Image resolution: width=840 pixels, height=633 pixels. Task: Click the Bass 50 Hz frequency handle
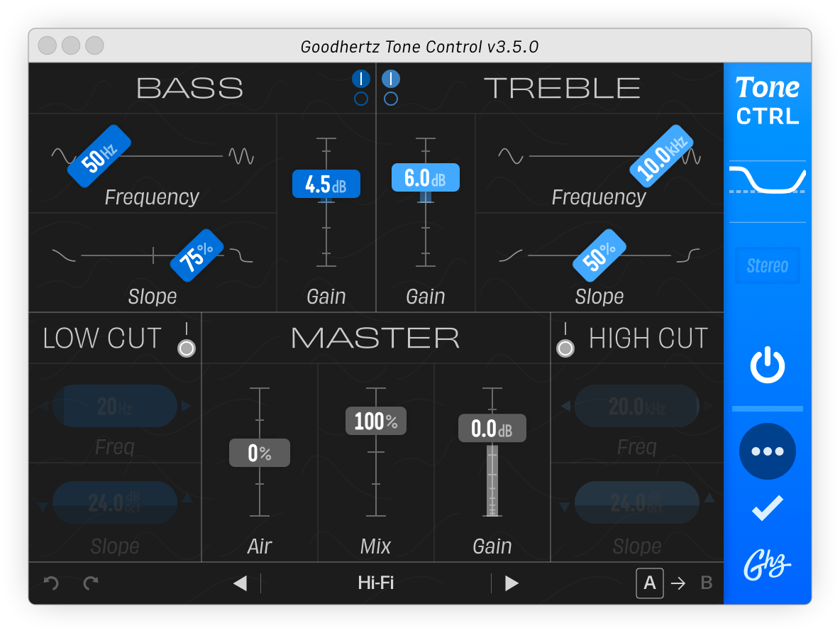(99, 156)
